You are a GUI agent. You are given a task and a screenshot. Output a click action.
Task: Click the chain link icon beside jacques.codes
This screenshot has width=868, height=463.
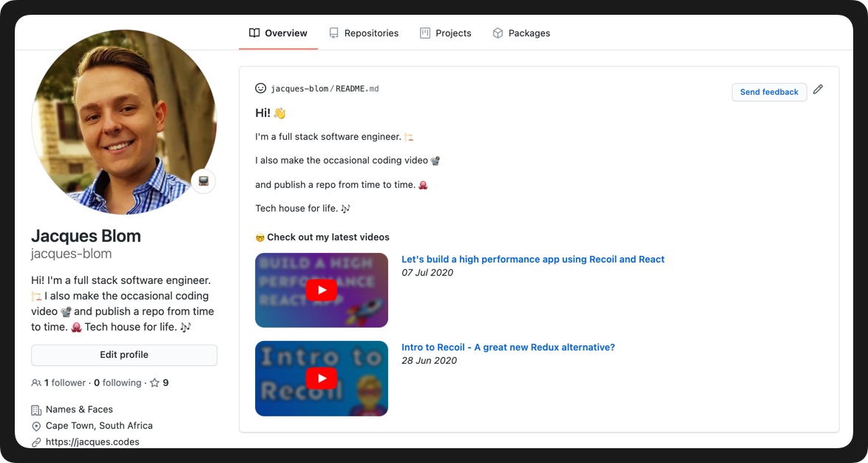(x=35, y=442)
